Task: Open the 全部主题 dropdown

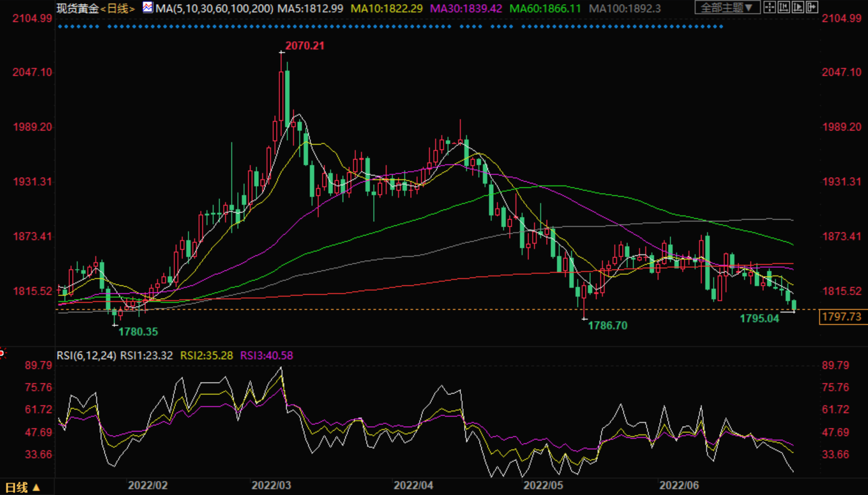Action: [x=726, y=8]
